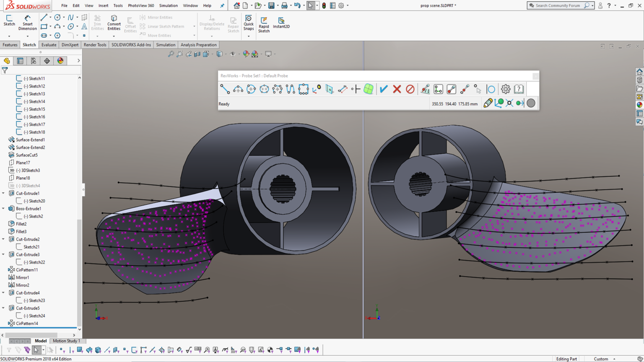This screenshot has width=644, height=362.
Task: Switch to the Motion Study 1 tab
Action: 67,341
